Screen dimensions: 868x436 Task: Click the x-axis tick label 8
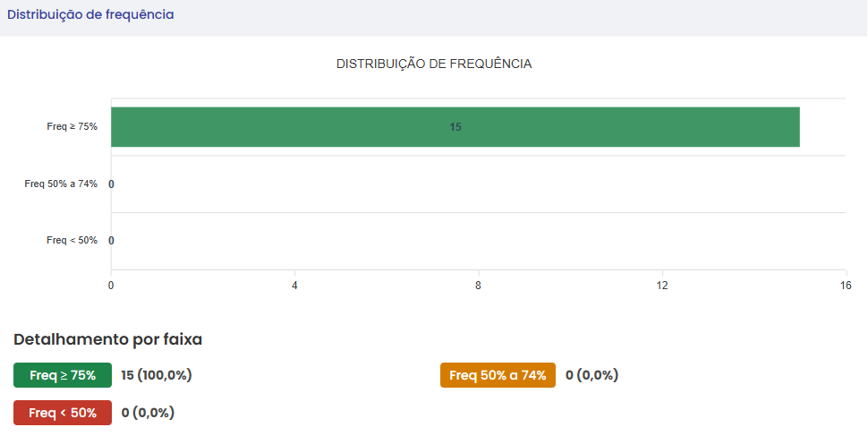[x=478, y=286]
